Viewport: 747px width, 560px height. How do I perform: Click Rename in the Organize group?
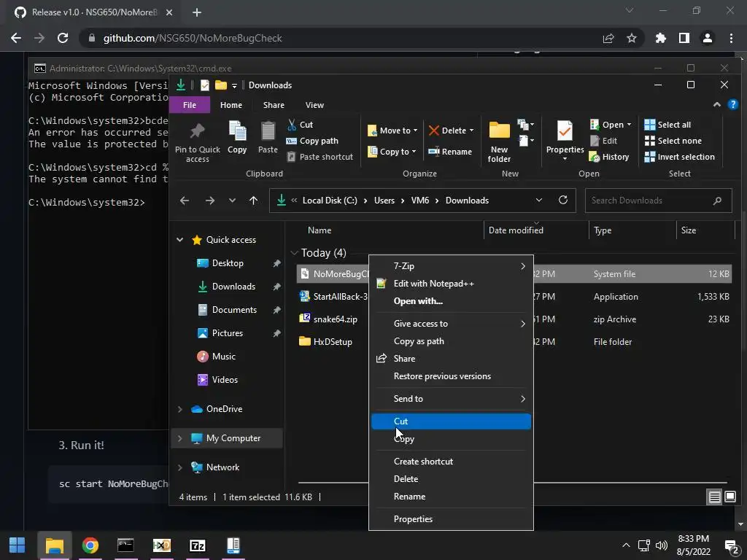(450, 152)
